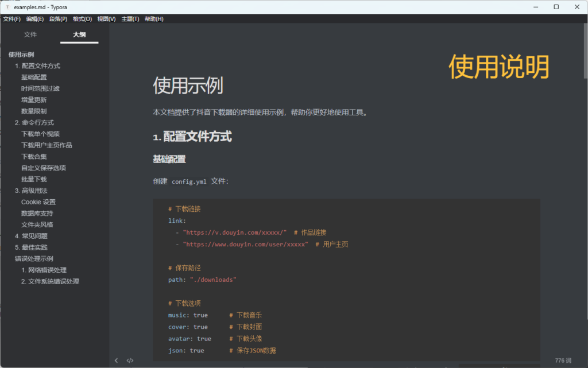Click the avatar: true code line
Image resolution: width=588 pixels, height=368 pixels.
click(x=189, y=339)
